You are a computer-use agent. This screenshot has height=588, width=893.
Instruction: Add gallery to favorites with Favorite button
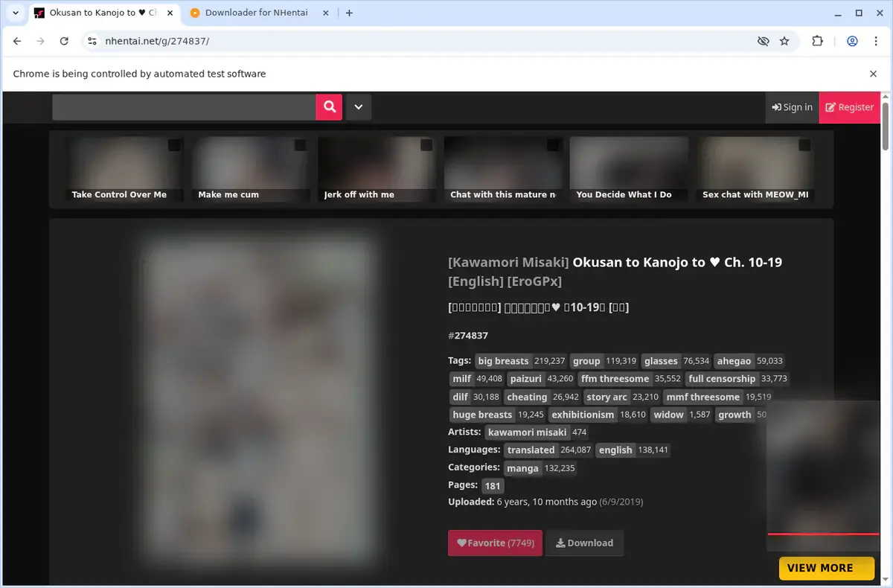point(495,543)
